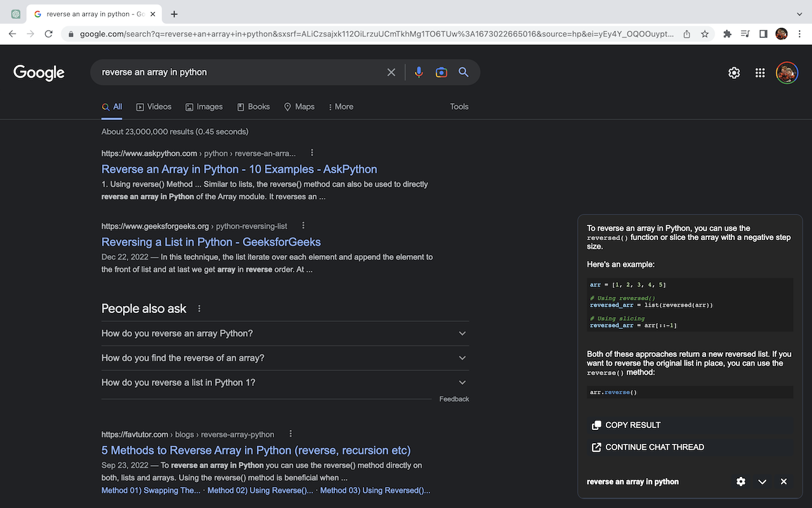Open the Tools menu
Image resolution: width=812 pixels, height=508 pixels.
(x=459, y=107)
